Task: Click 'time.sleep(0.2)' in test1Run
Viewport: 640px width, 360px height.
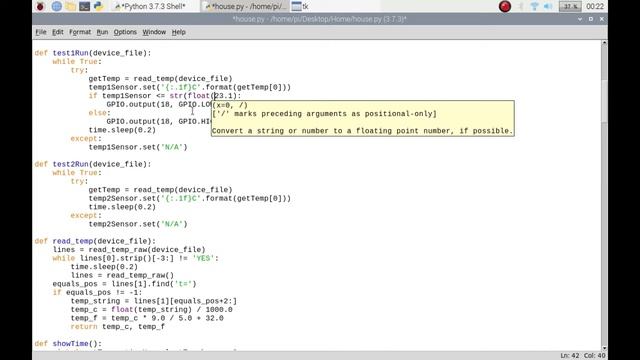Action: coord(122,130)
